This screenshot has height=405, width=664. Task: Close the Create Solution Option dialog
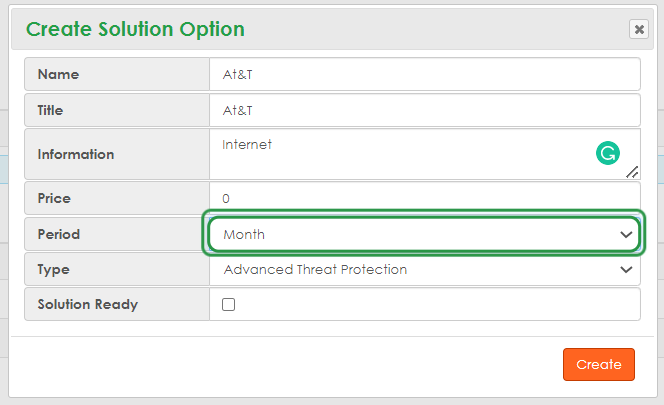(x=639, y=29)
